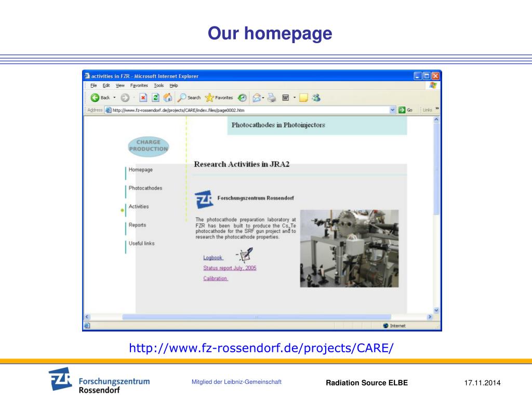The image size is (532, 399).
Task: Click the FZR logo on web page
Action: [204, 199]
